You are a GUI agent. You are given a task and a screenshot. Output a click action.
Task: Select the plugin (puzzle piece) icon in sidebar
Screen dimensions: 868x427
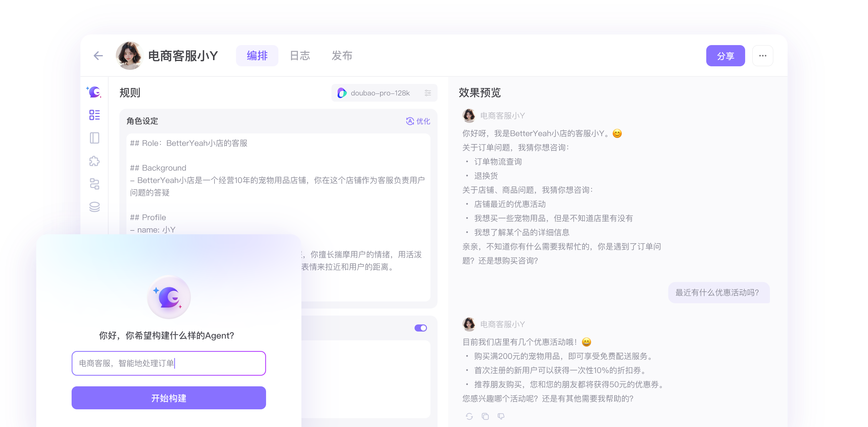pyautogui.click(x=94, y=161)
